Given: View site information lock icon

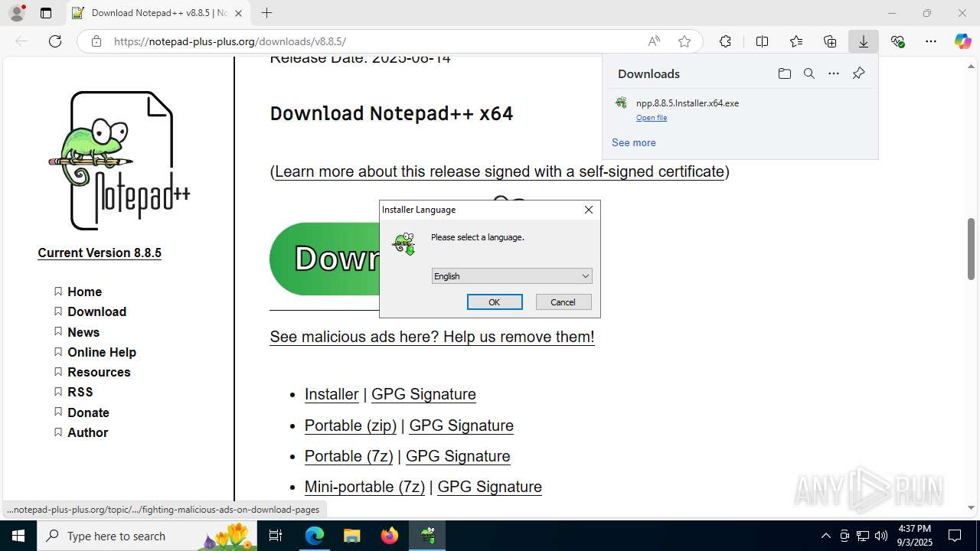Looking at the screenshot, I should 96,41.
